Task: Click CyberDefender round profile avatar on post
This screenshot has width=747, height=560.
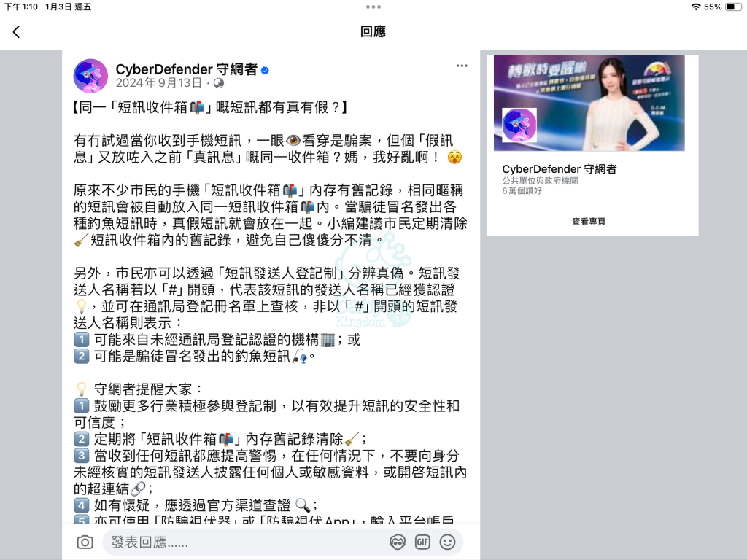Action: [x=90, y=76]
